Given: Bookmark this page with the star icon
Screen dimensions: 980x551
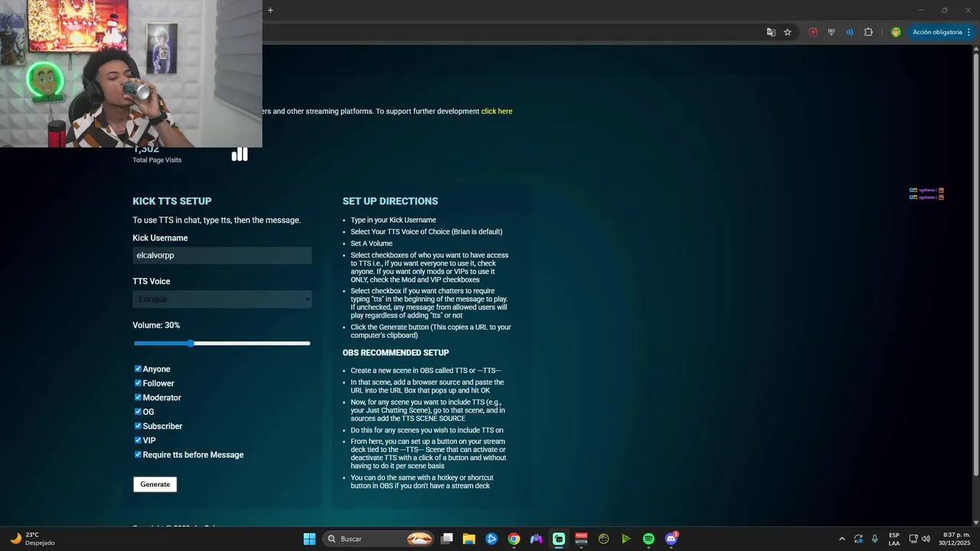Looking at the screenshot, I should [787, 32].
